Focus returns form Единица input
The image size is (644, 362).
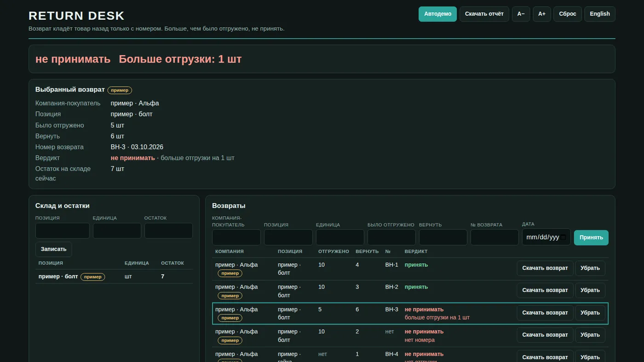tap(340, 238)
